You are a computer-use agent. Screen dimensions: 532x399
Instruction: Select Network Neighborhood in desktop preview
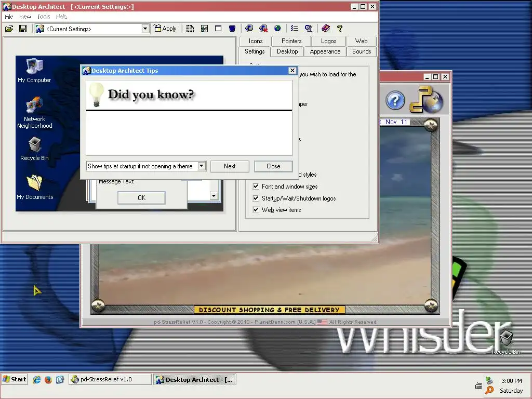coord(34,113)
